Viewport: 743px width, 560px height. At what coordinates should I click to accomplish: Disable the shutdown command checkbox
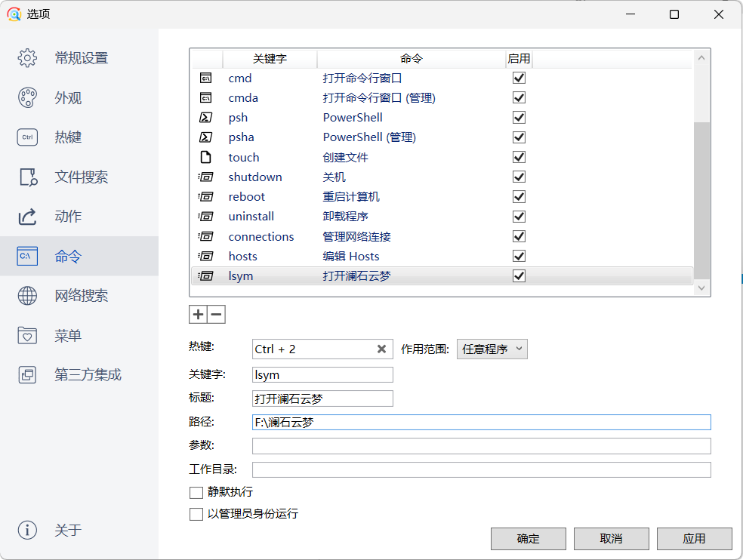point(519,177)
